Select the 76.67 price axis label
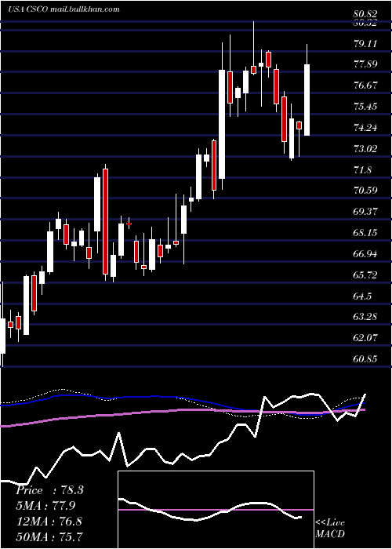 point(365,85)
